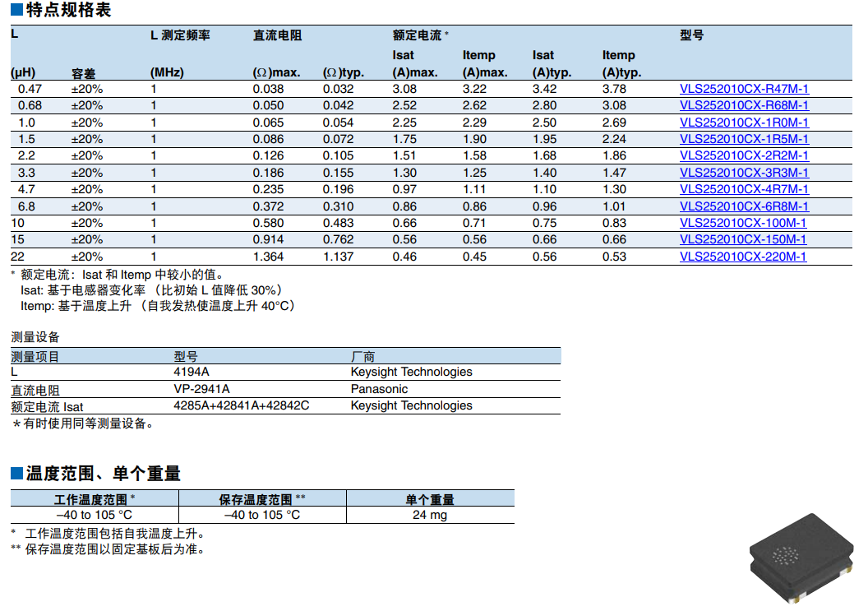Click the 直流电阻 column header
The width and height of the screenshot is (868, 611).
(x=277, y=35)
